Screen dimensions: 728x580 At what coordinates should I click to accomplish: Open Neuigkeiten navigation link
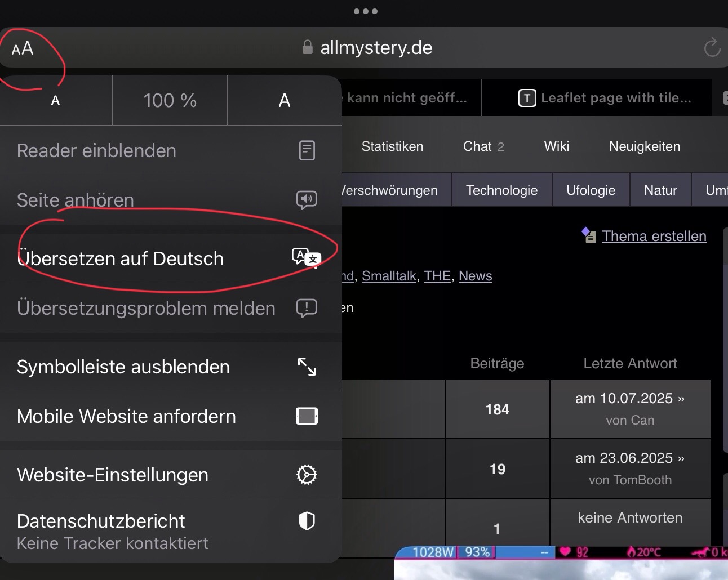coord(645,146)
